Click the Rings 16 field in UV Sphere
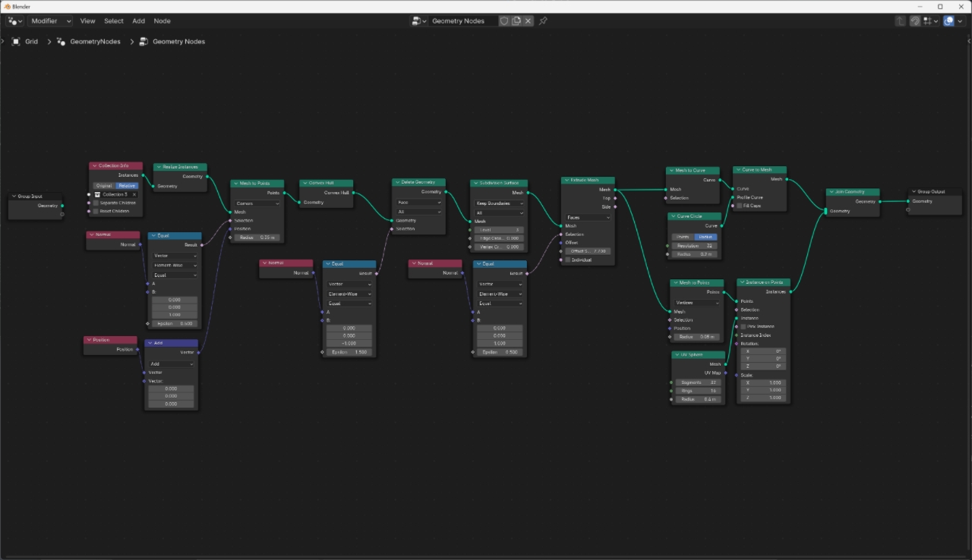Screen dimensions: 972x560 coord(698,391)
